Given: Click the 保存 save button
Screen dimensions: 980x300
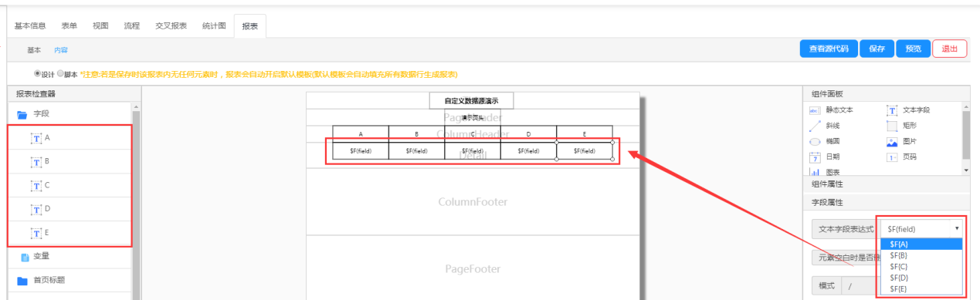Looking at the screenshot, I should point(877,49).
